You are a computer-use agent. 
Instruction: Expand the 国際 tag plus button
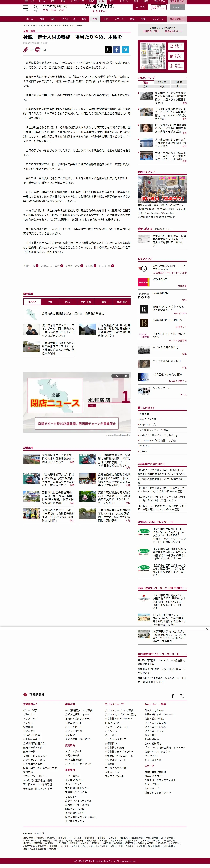(x=95, y=266)
